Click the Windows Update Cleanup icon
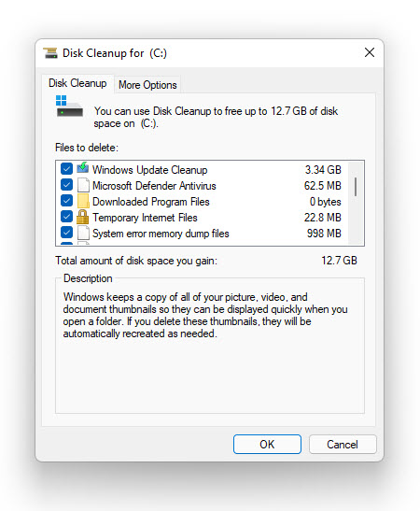 coord(83,168)
